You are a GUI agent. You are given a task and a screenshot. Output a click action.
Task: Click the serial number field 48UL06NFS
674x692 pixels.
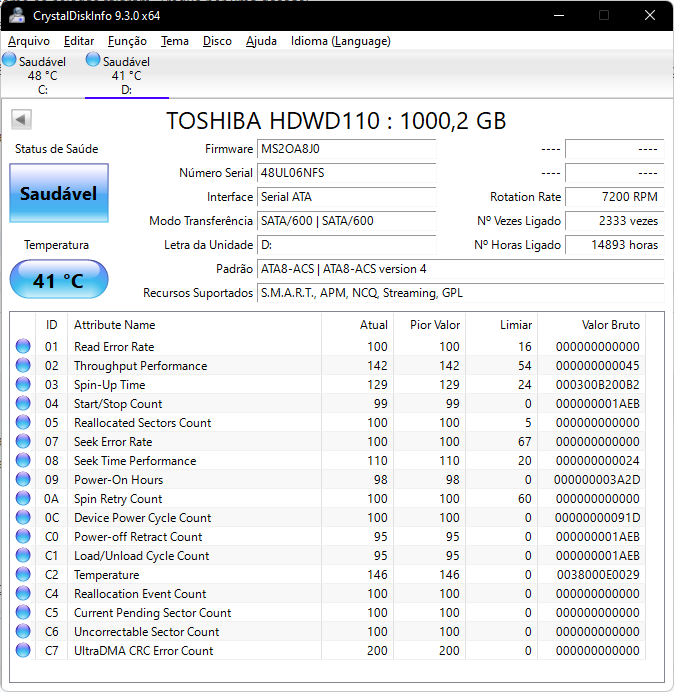click(x=346, y=173)
